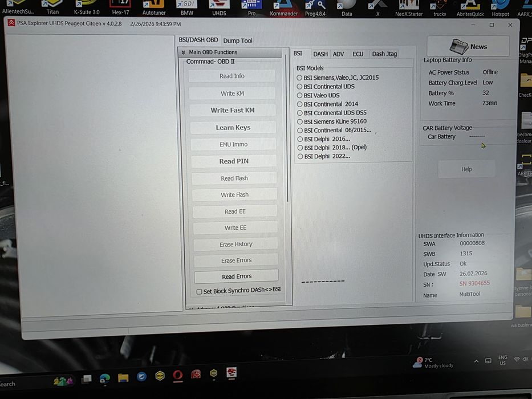The image size is (532, 399).
Task: Click the Write EE button
Action: click(235, 227)
